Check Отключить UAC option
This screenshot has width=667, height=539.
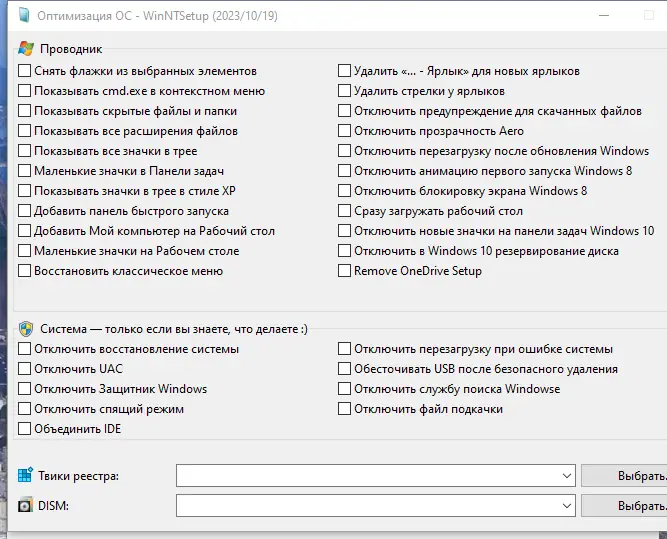[x=25, y=369]
